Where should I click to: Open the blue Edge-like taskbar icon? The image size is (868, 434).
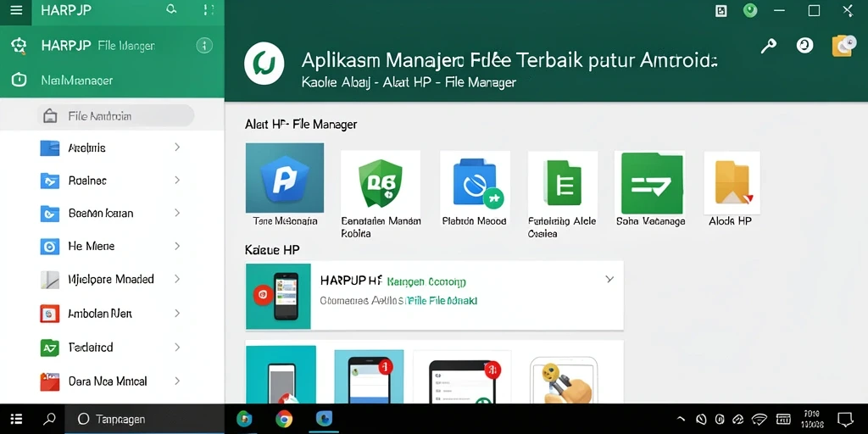point(324,419)
